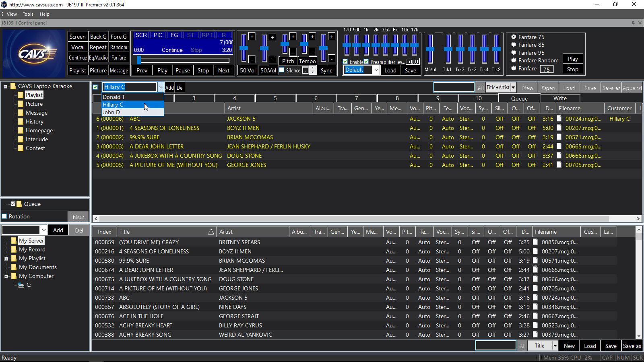Check the Silence checkbox
Image resolution: width=644 pixels, height=362 pixels.
point(282,70)
